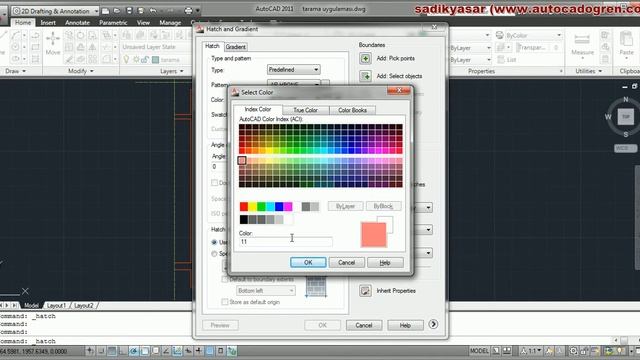Select Use current origin radio button
The image size is (640, 360).
point(214,242)
